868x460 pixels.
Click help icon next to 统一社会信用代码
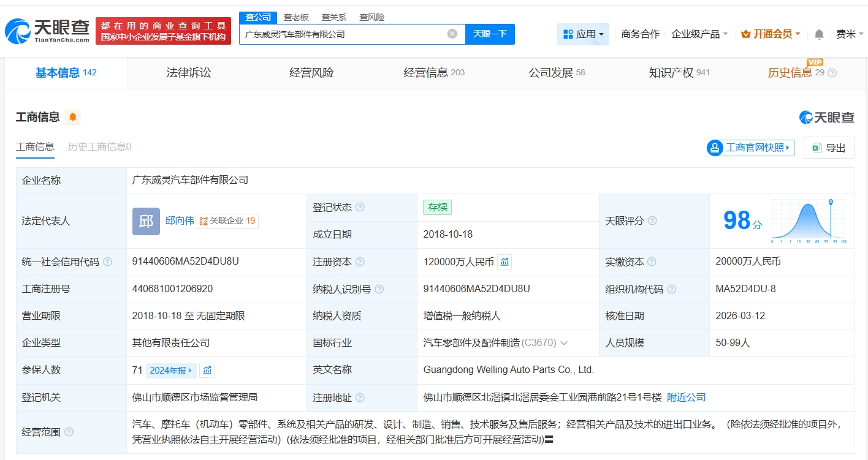click(x=108, y=262)
